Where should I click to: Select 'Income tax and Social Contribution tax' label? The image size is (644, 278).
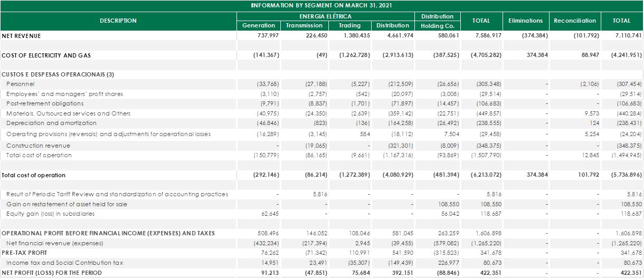point(64,263)
